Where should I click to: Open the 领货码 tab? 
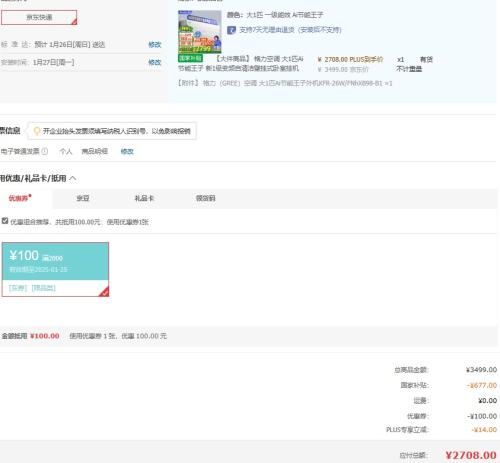point(205,198)
